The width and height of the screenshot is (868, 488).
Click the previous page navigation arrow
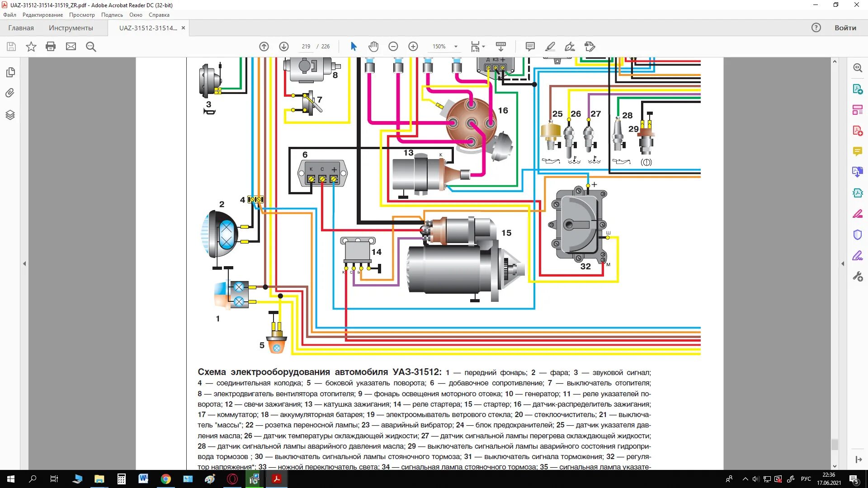pos(263,46)
